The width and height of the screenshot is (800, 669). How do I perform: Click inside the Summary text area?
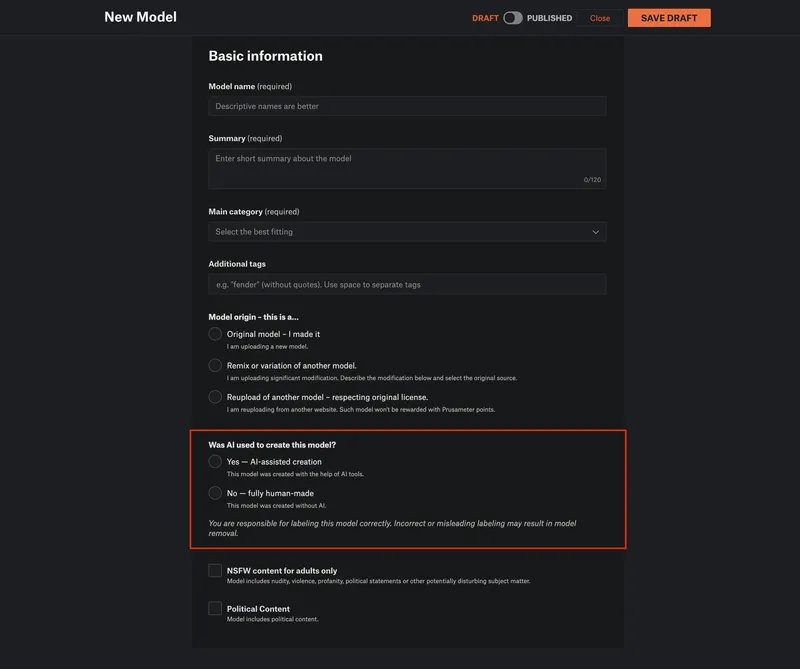click(x=407, y=168)
